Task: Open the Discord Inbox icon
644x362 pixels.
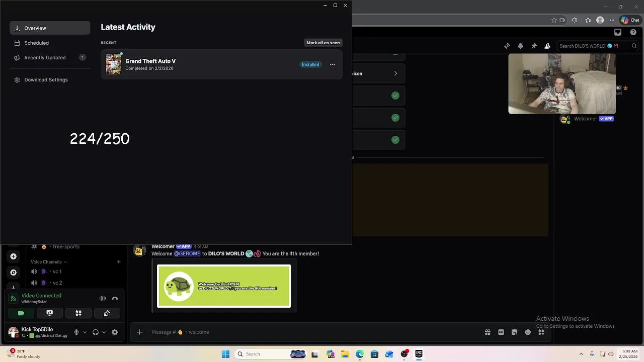Action: (618, 32)
